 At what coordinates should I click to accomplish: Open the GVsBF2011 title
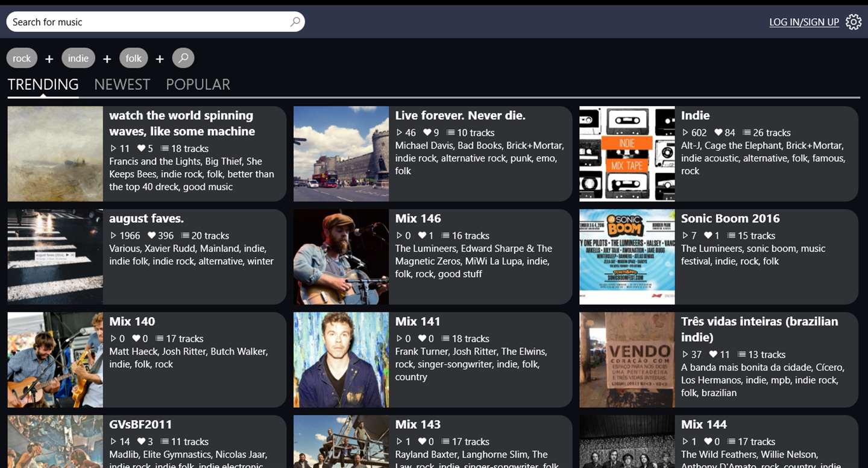click(140, 425)
